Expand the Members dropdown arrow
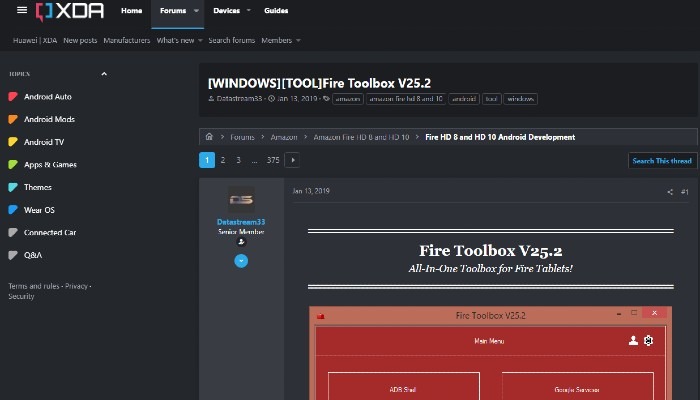700x400 pixels. (298, 41)
